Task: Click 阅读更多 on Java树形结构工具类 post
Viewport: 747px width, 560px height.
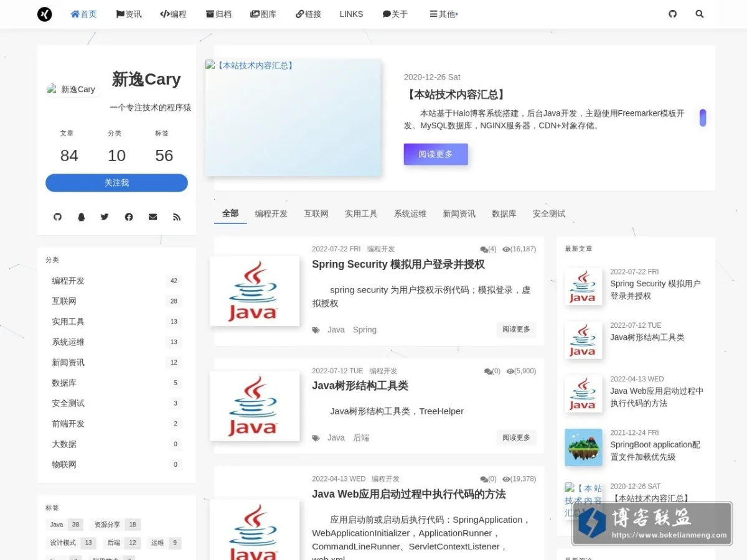Action: (516, 437)
